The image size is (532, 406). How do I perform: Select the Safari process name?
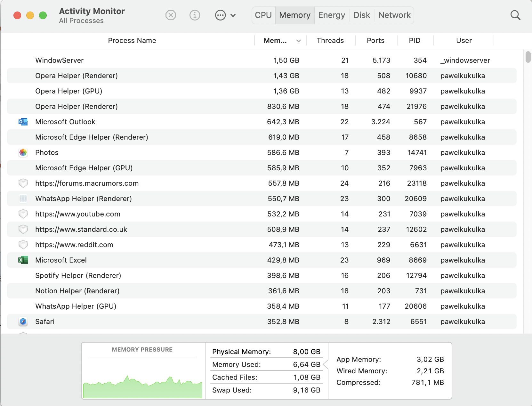point(45,321)
